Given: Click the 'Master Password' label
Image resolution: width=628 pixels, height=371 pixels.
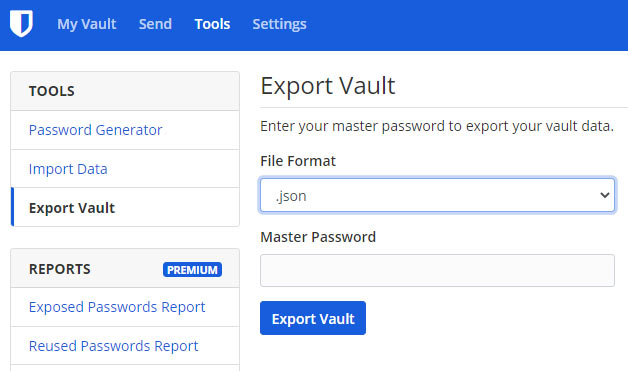Looking at the screenshot, I should [x=318, y=237].
